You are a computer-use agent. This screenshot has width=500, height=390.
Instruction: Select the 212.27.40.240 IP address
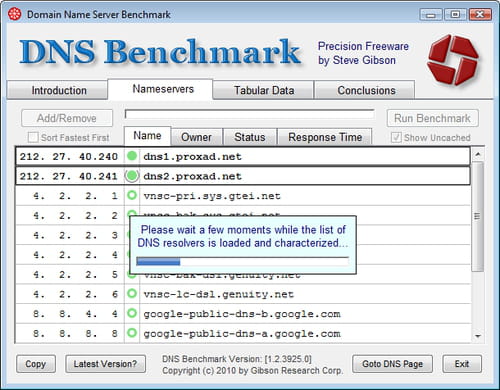69,157
